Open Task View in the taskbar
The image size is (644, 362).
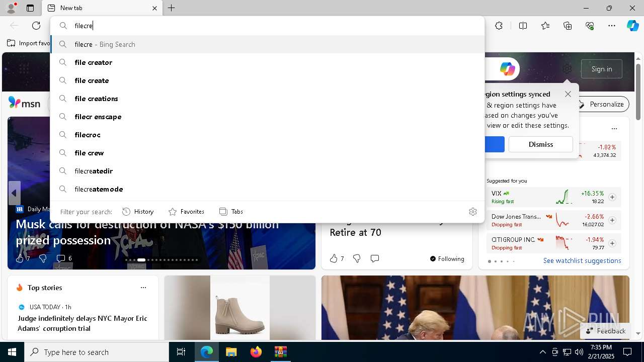[181, 352]
